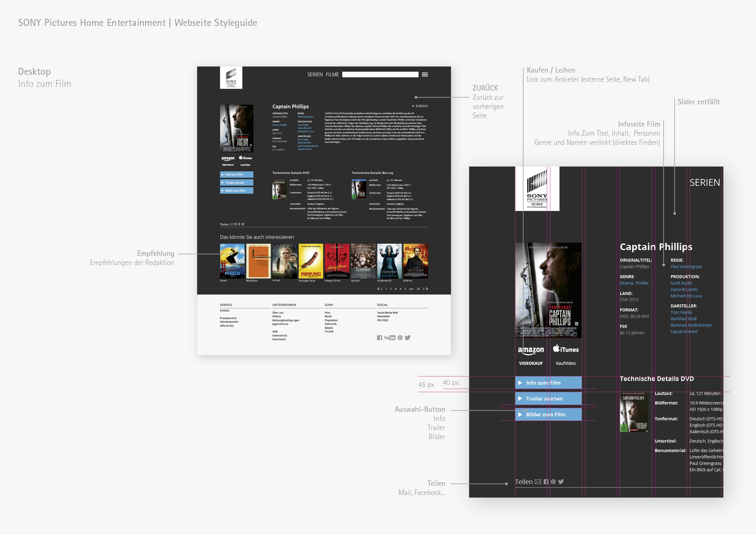
Task: Share on Pinterest in enlarged Teilen row
Action: click(x=553, y=482)
